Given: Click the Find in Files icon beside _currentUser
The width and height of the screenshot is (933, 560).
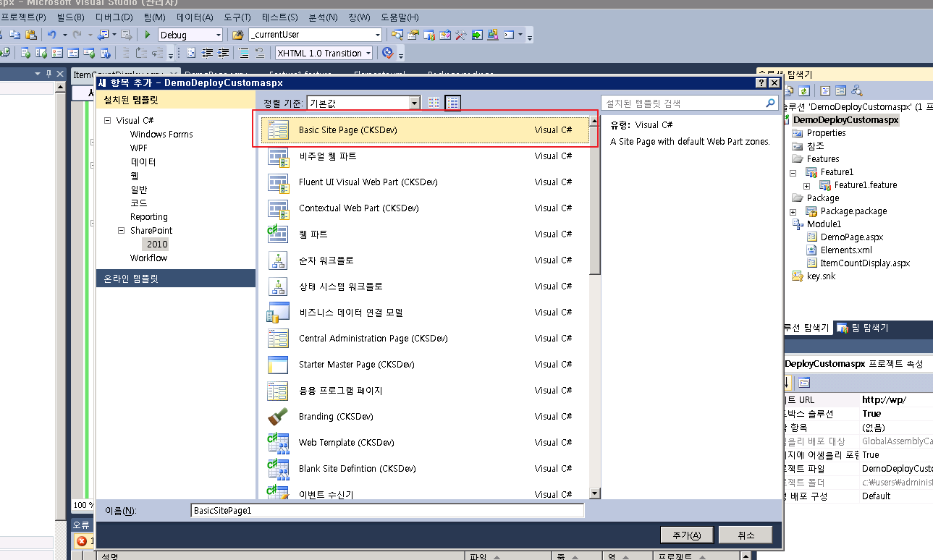Looking at the screenshot, I should [x=238, y=35].
